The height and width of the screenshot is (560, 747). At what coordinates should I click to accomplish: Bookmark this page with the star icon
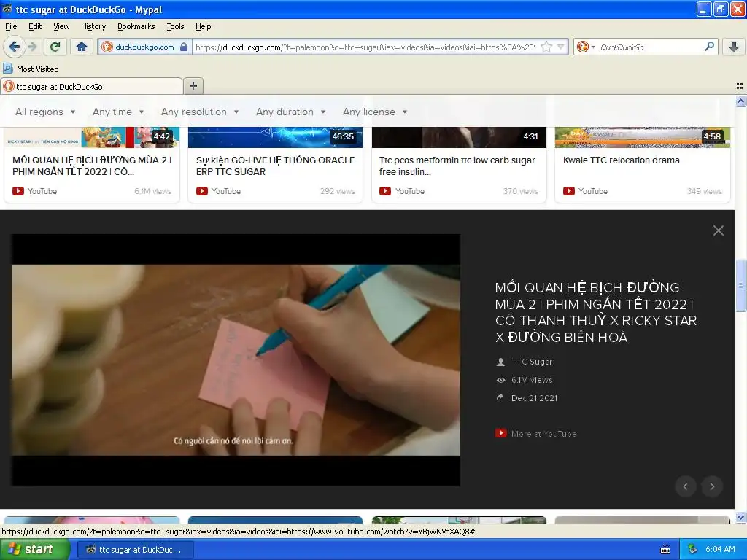[x=546, y=47]
